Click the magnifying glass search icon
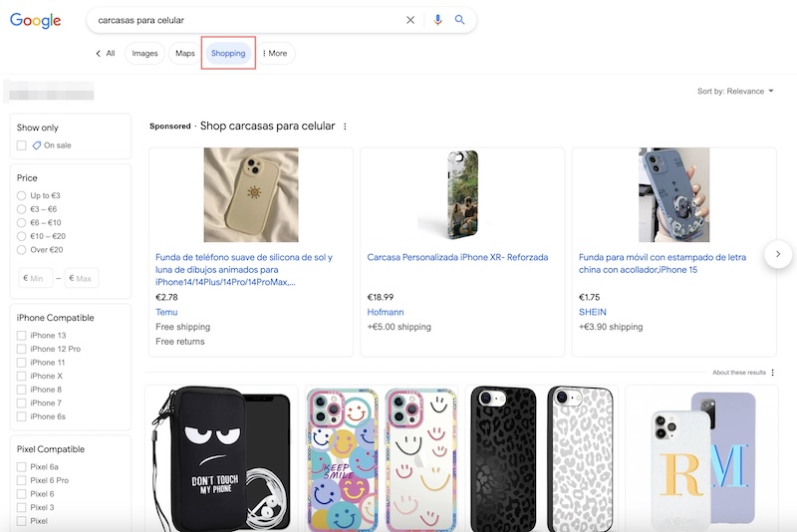 pos(460,20)
